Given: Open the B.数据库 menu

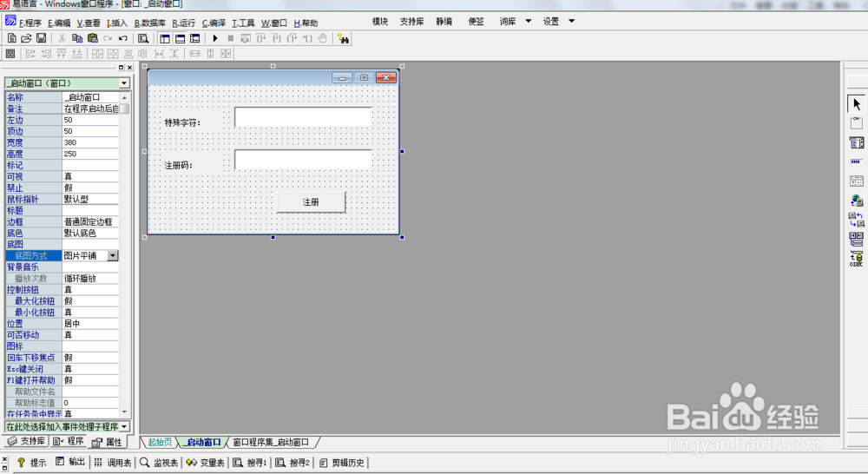Looking at the screenshot, I should pyautogui.click(x=150, y=23).
